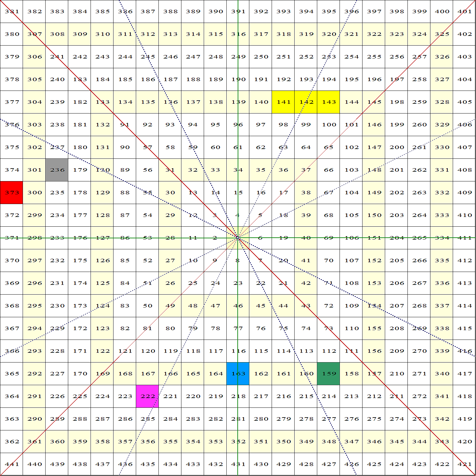
Task: Click the corner cell numbered 381
Action: coord(11,11)
